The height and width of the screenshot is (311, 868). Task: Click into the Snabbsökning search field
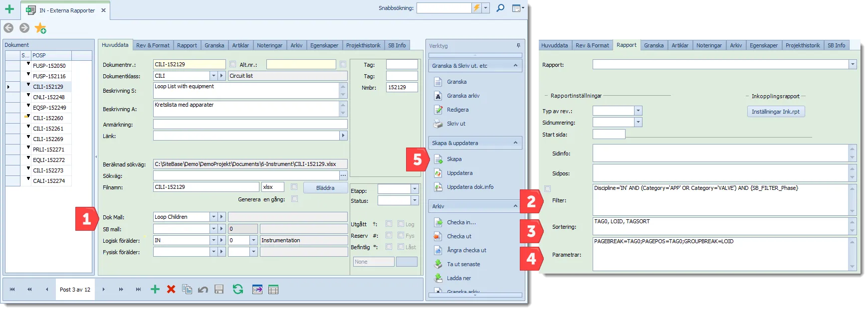[x=443, y=8]
